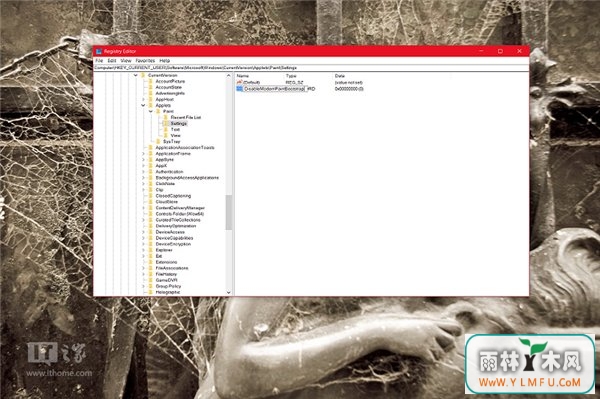Viewport: 600px width, 399px height.
Task: Select the (Default) string value icon
Action: coord(240,82)
